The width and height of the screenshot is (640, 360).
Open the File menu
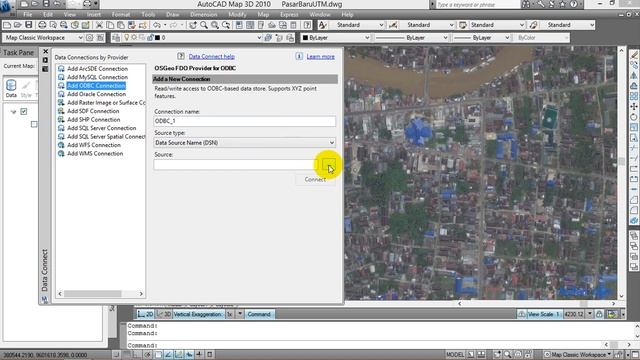pos(28,14)
